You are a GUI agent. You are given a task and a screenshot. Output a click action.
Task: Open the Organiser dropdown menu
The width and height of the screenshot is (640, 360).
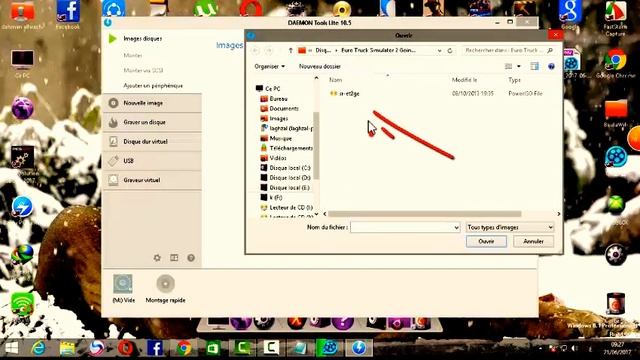click(x=269, y=66)
